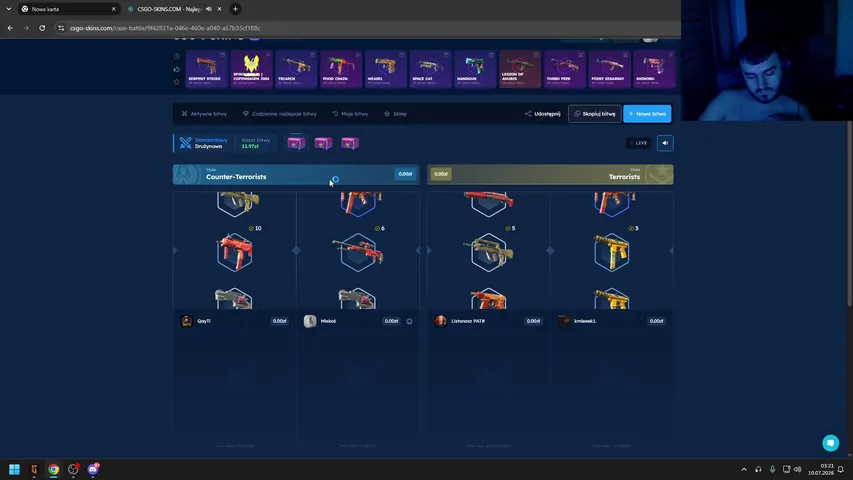Go forward in browser history
The image size is (853, 480).
26,28
